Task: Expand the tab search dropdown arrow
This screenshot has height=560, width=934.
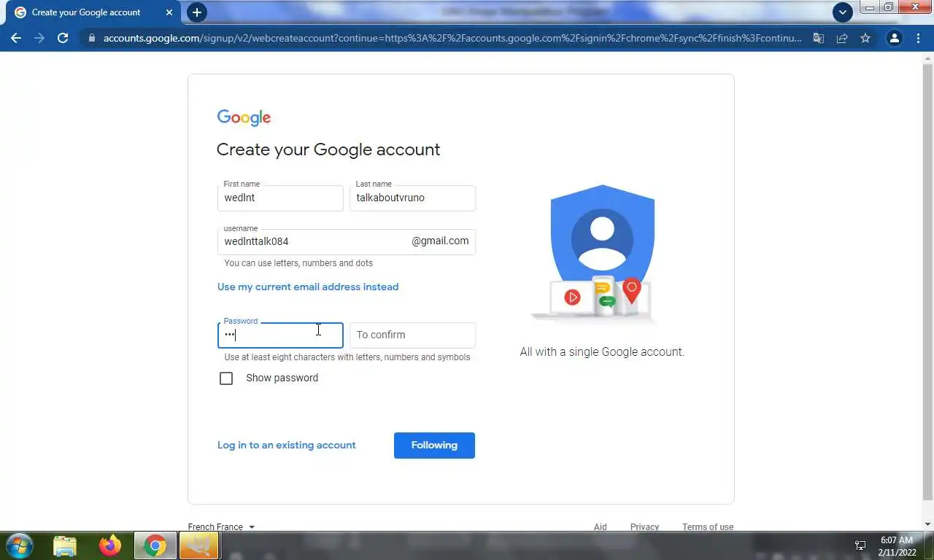Action: tap(842, 12)
